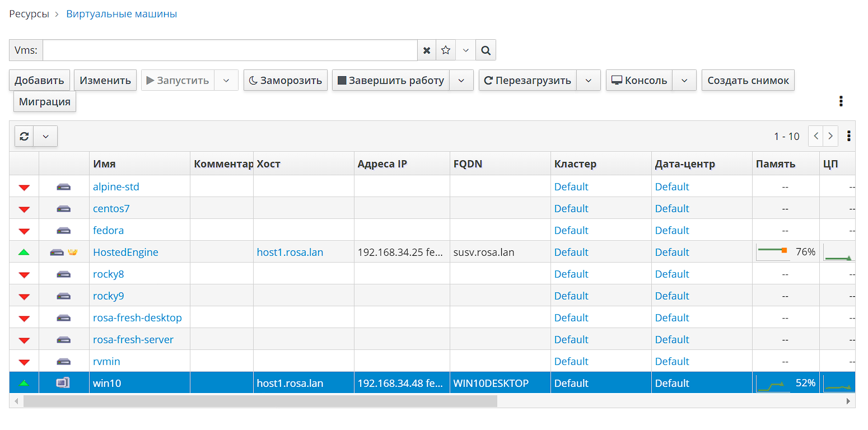Open the refresh interval dropdown
Viewport: 868px width, 430px height.
click(x=45, y=136)
